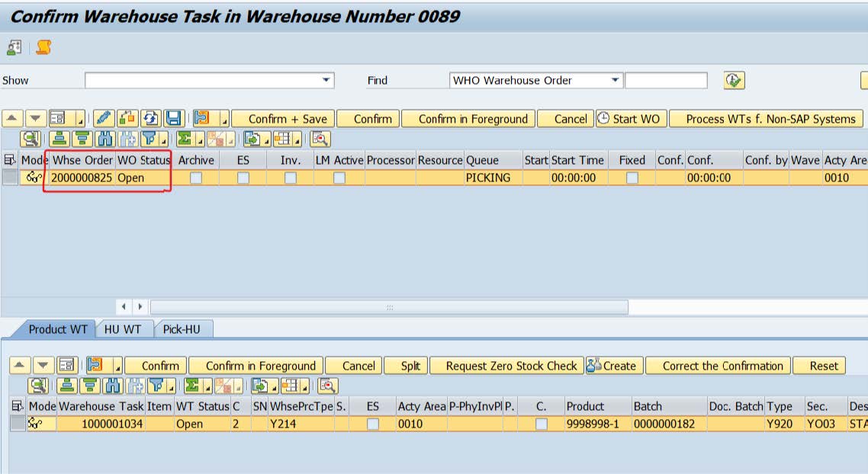Viewport: 868px width, 474px height.
Task: Open the Pick-HU tab
Action: tap(183, 329)
